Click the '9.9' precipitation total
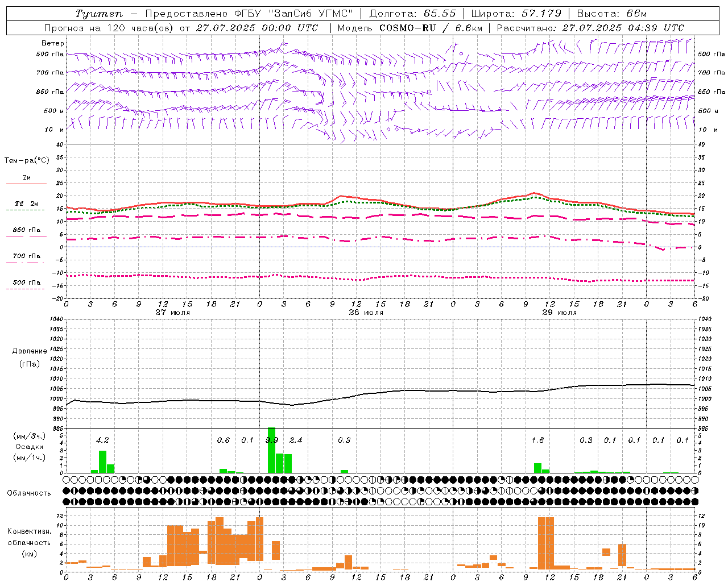The height and width of the screenshot is (582, 728). [x=272, y=440]
